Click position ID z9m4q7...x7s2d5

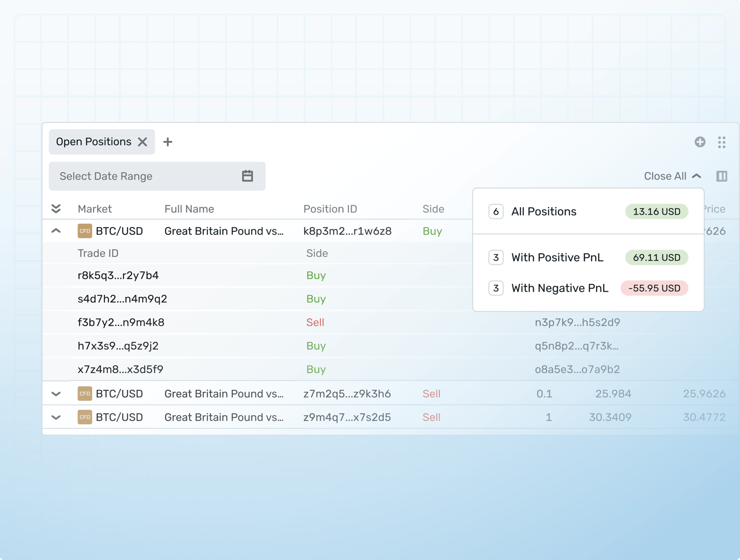point(347,417)
